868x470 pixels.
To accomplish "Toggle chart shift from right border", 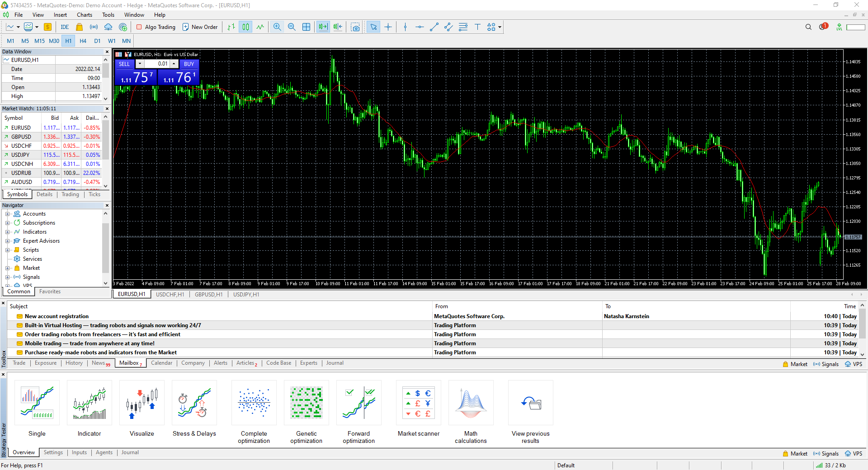I will coord(338,27).
